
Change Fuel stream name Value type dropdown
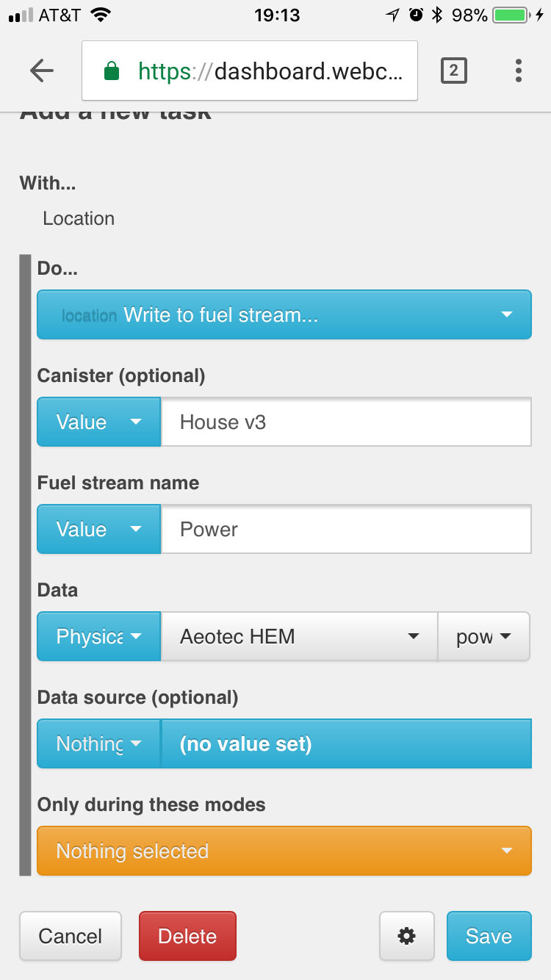click(x=98, y=529)
